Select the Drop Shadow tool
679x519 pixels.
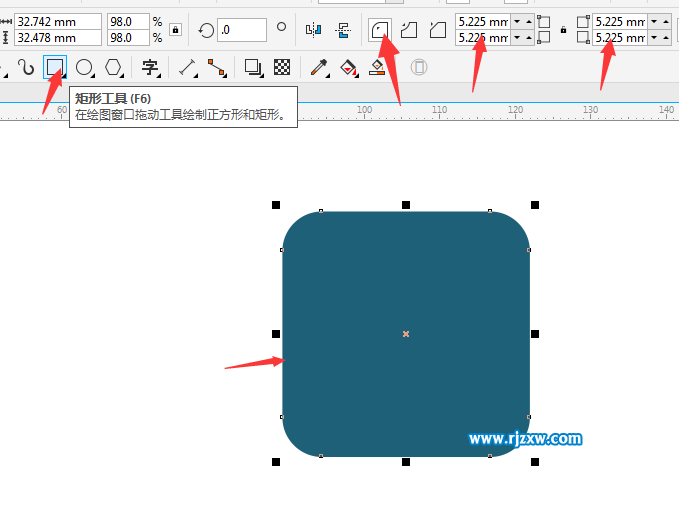point(253,68)
